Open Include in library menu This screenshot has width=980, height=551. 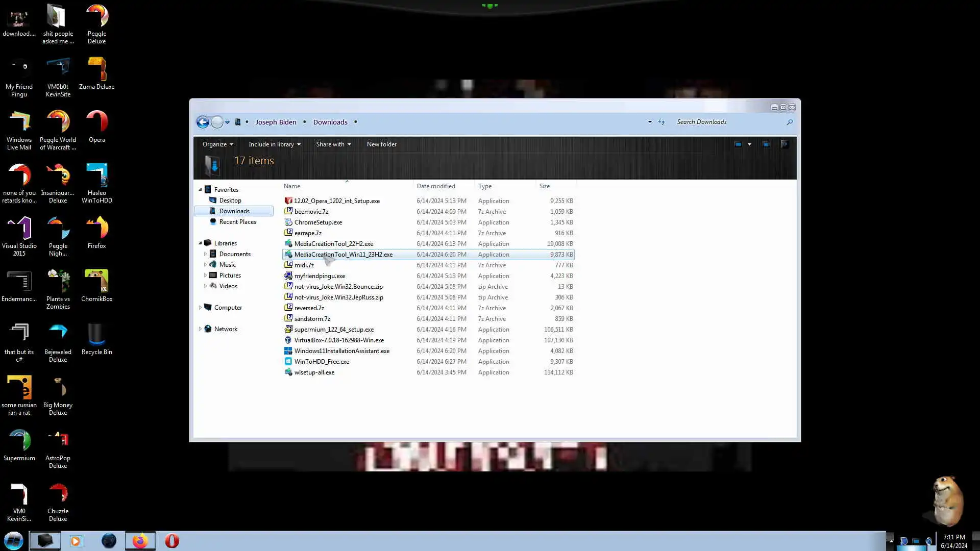click(274, 144)
